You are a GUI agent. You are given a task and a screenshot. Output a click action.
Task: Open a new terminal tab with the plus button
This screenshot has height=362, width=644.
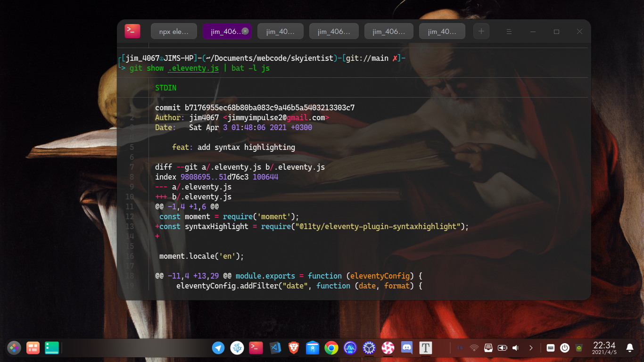tap(481, 31)
